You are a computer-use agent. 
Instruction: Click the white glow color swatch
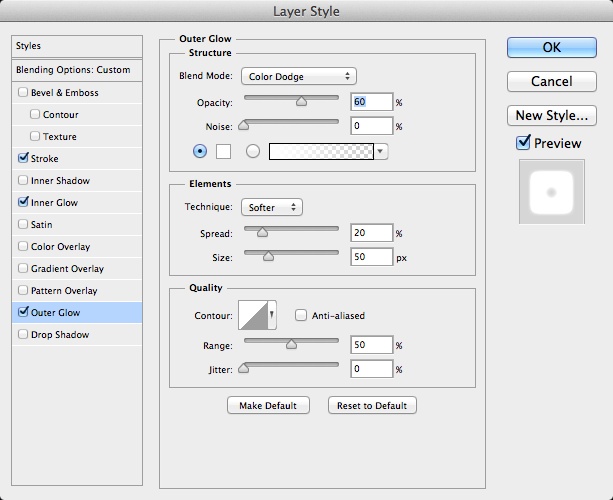[x=224, y=152]
